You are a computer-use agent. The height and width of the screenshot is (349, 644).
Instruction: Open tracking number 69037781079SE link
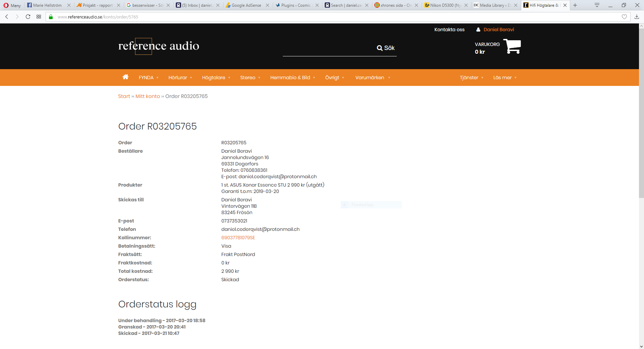click(238, 238)
